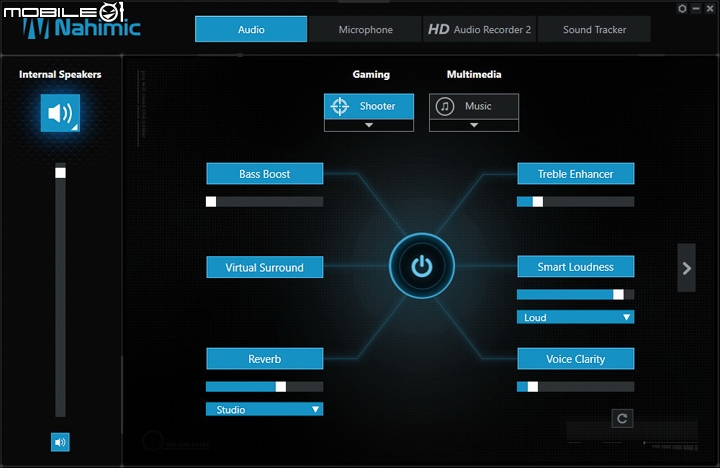Click the Reverb level slider
720x468 pixels.
pos(264,387)
